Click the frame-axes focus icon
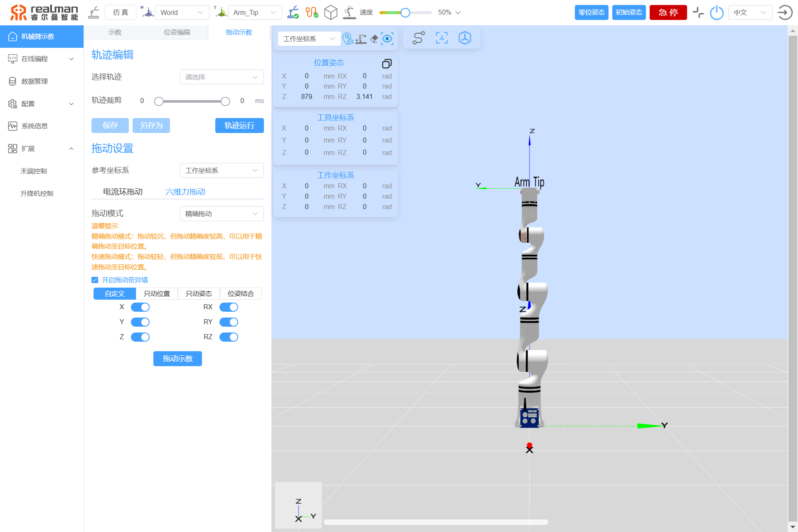The width and height of the screenshot is (798, 532). (441, 38)
